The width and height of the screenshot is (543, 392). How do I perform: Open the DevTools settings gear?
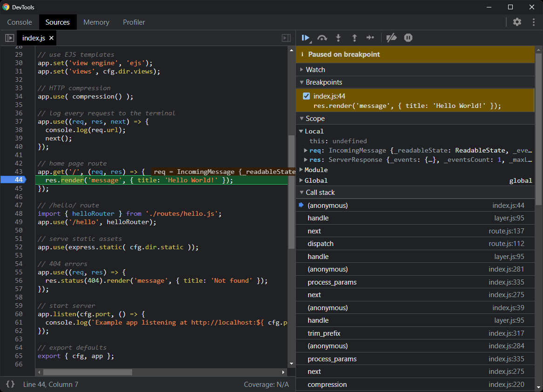517,22
